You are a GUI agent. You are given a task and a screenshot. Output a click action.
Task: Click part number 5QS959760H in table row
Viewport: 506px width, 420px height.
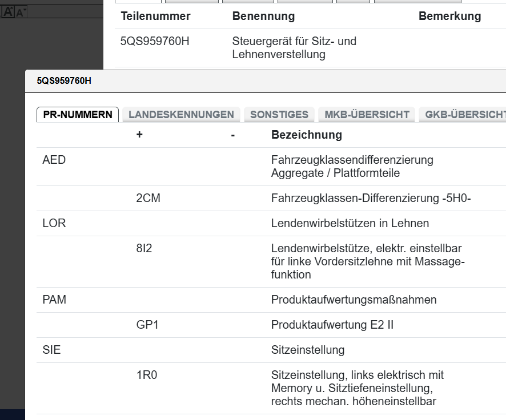click(x=154, y=41)
